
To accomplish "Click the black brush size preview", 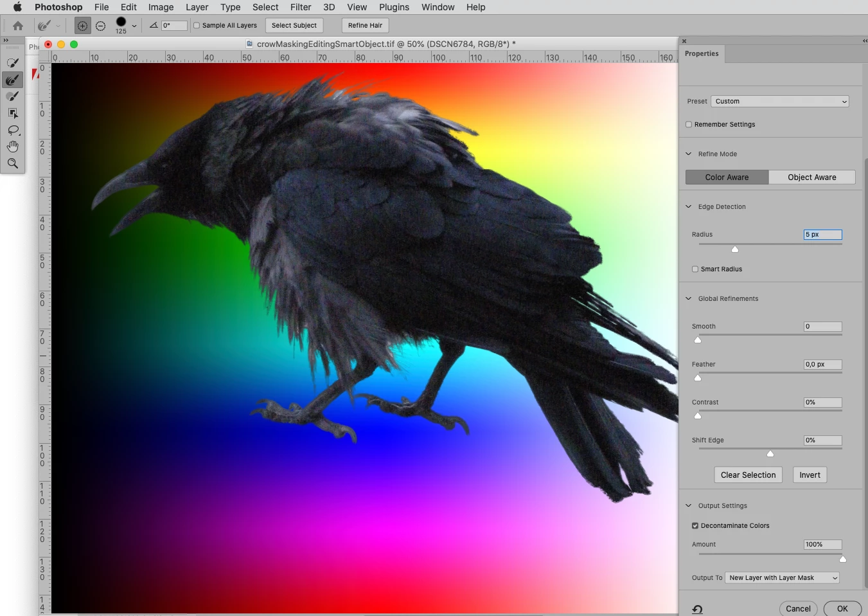I will (121, 22).
